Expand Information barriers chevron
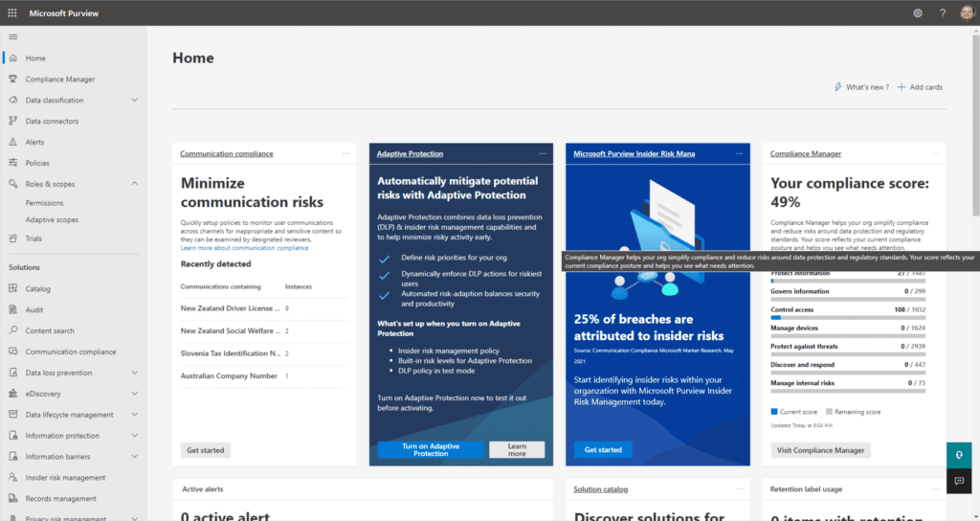Viewport: 980px width, 521px height. pyautogui.click(x=134, y=456)
